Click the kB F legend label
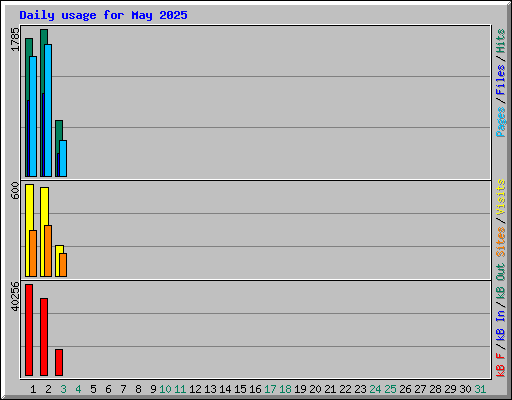 [501, 365]
